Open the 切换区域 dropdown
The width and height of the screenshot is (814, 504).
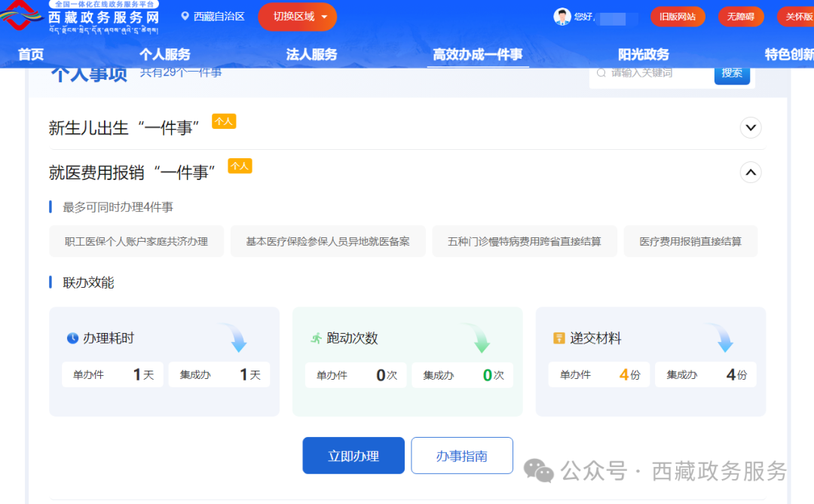point(297,17)
